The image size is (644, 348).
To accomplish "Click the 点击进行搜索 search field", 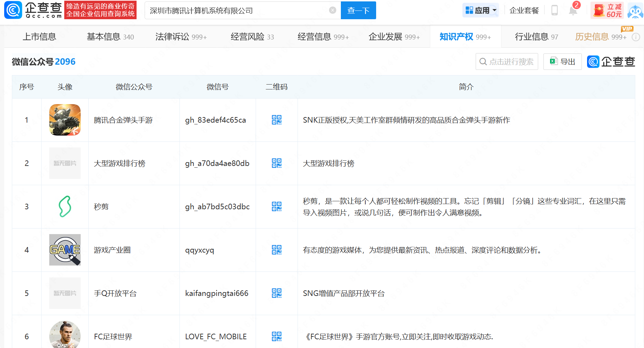I will (507, 62).
